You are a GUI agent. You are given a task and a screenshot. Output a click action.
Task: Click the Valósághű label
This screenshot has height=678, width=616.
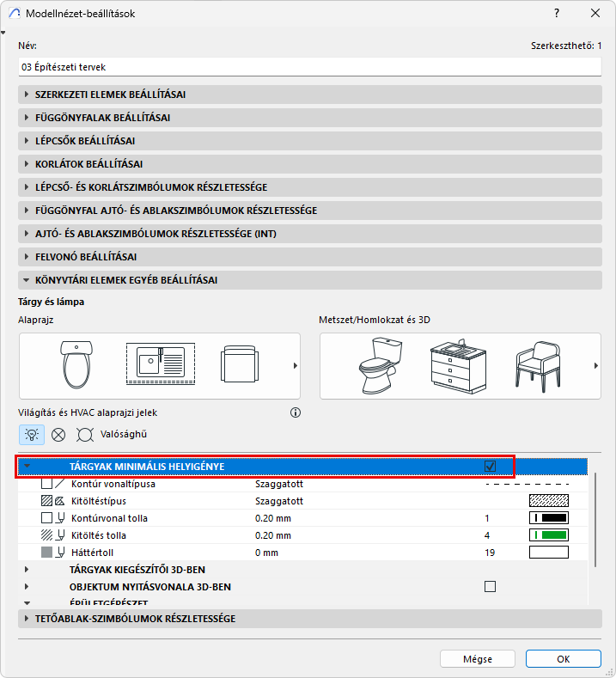pos(124,434)
